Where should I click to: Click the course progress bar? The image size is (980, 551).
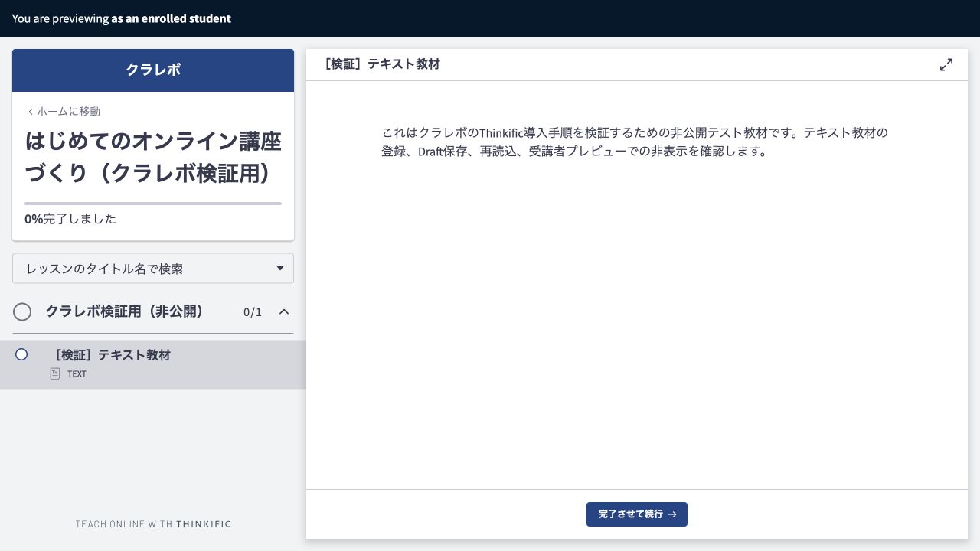(x=153, y=204)
